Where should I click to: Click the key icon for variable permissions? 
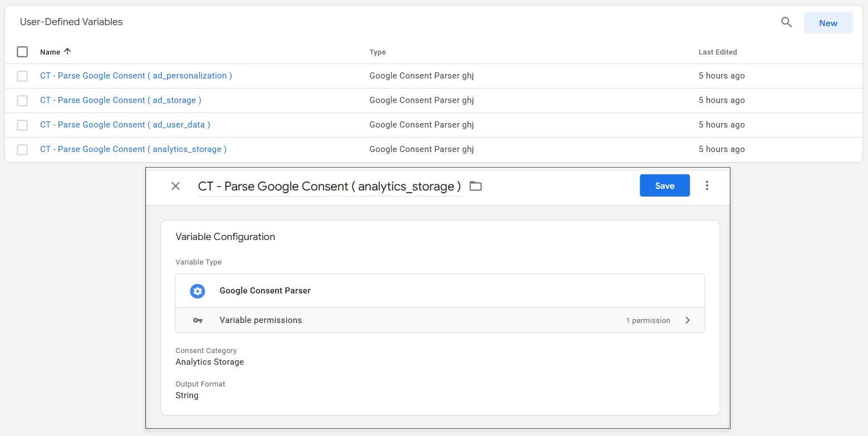pos(197,320)
